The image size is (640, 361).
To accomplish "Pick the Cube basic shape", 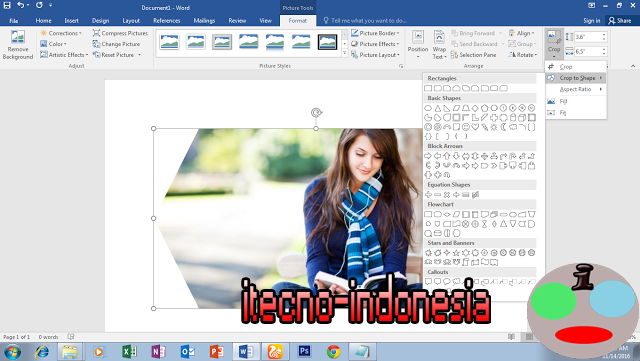I will pos(522,118).
